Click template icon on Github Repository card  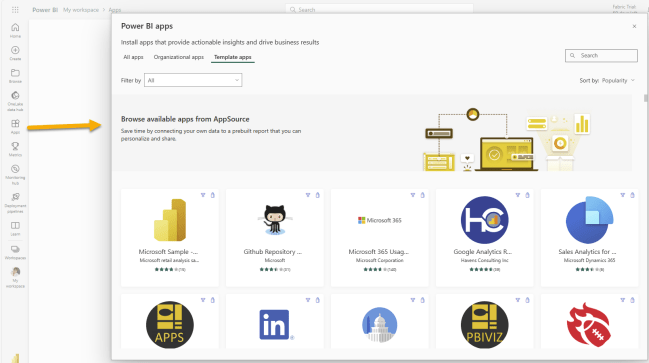308,195
